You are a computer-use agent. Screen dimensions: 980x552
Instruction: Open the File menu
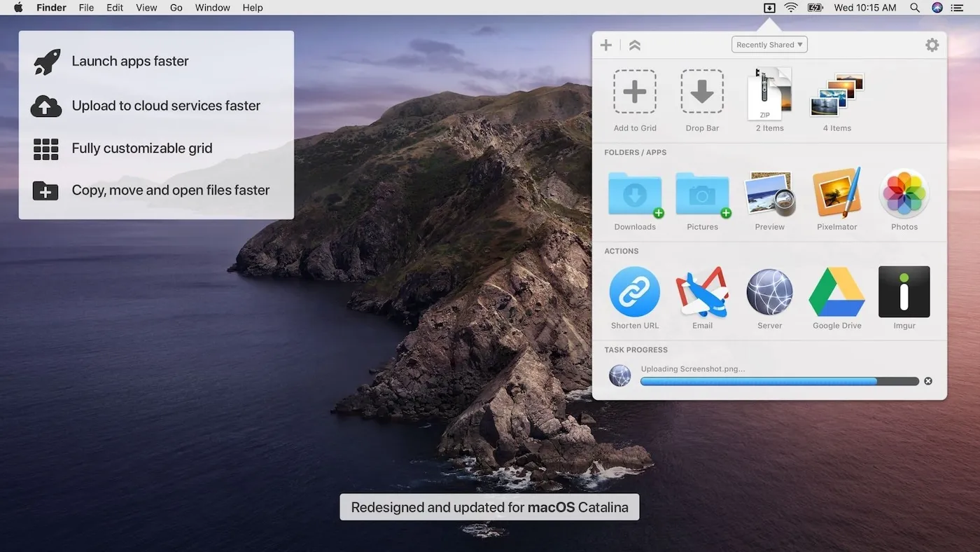86,8
